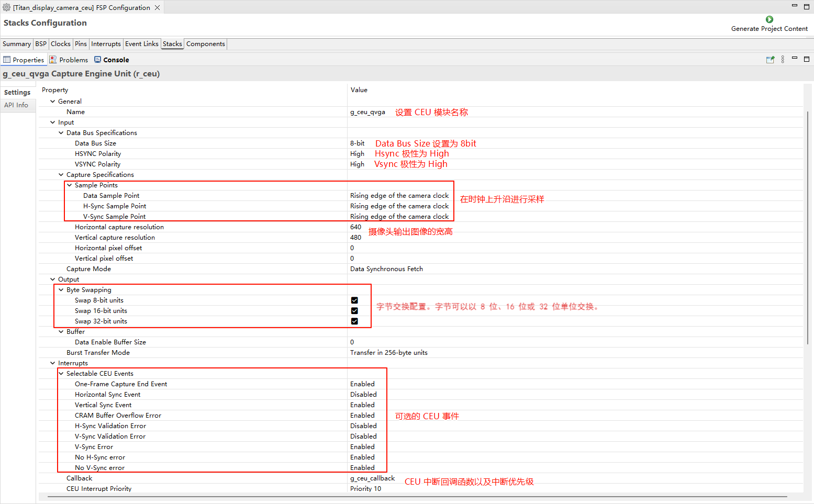Uncheck Swap 8-bit units checkbox
The width and height of the screenshot is (814, 504).
coord(354,300)
